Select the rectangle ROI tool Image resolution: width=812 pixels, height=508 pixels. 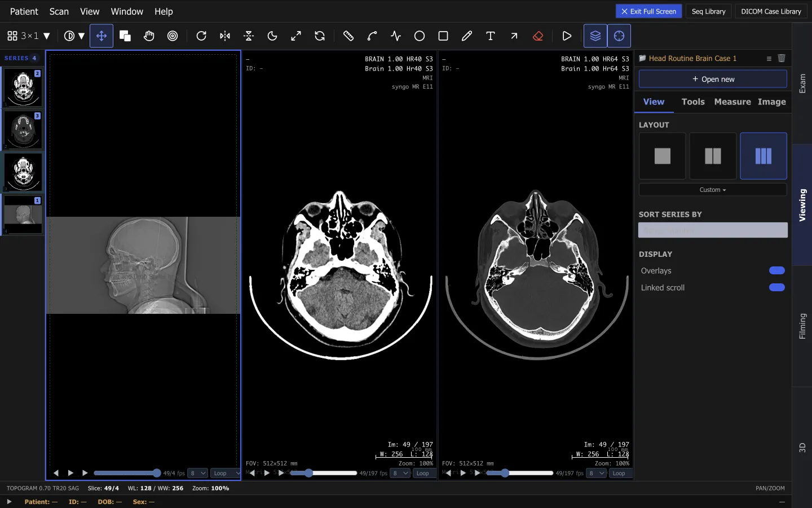click(x=443, y=36)
